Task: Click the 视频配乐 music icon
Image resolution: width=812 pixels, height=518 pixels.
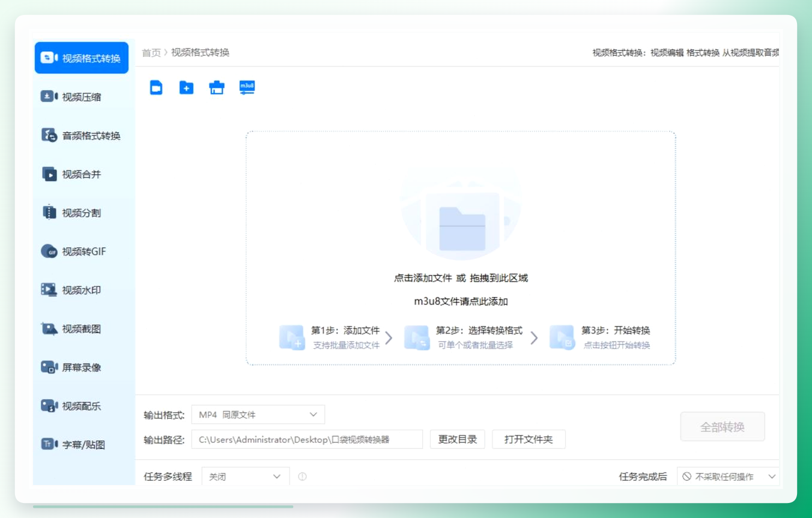Action: pyautogui.click(x=49, y=406)
